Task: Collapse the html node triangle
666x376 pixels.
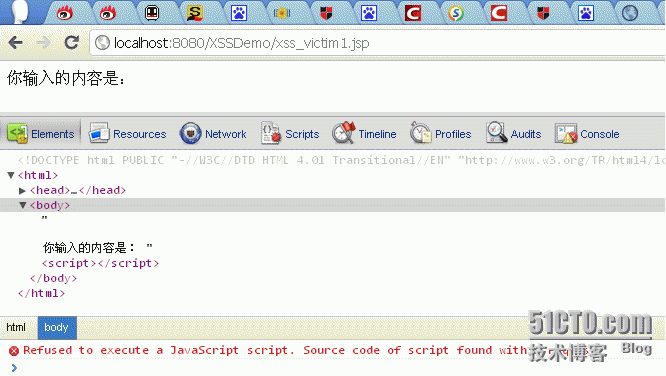Action: click(11, 175)
